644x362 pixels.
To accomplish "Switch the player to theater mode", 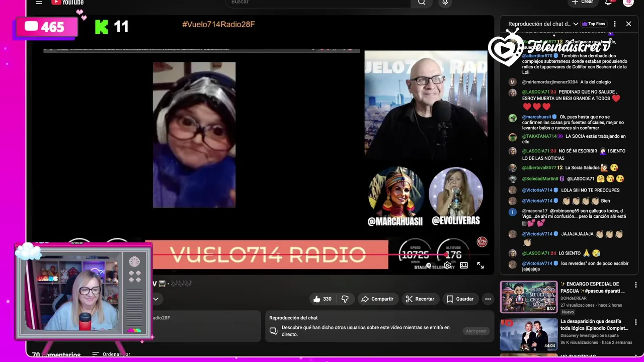I will pyautogui.click(x=464, y=265).
